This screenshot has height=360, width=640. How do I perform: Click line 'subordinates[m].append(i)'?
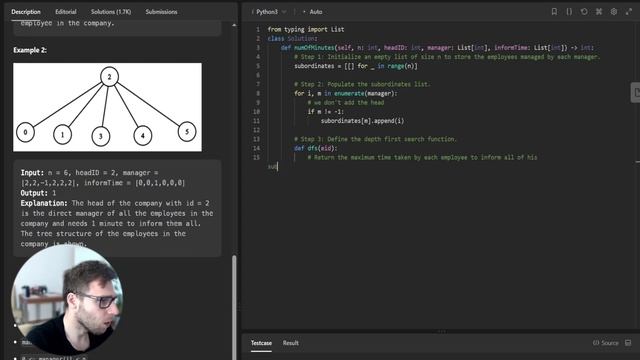tap(362, 121)
